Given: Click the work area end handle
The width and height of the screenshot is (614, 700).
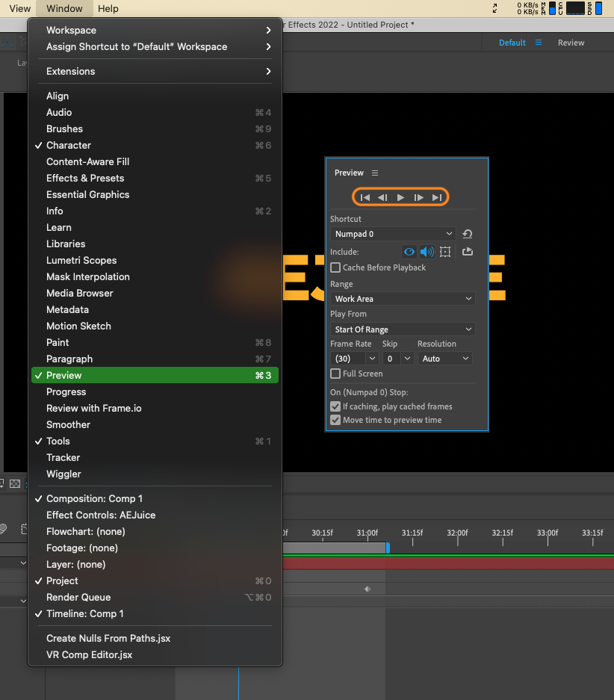Looking at the screenshot, I should (x=388, y=548).
